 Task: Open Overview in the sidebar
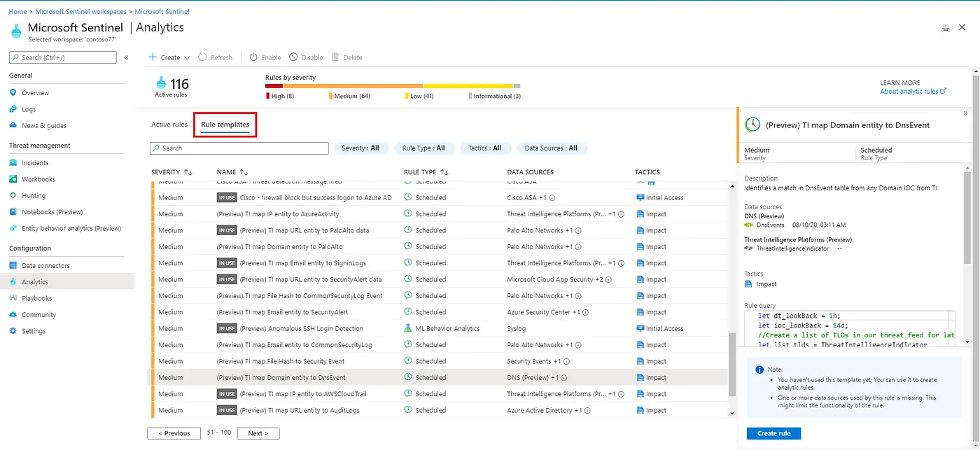[x=35, y=92]
